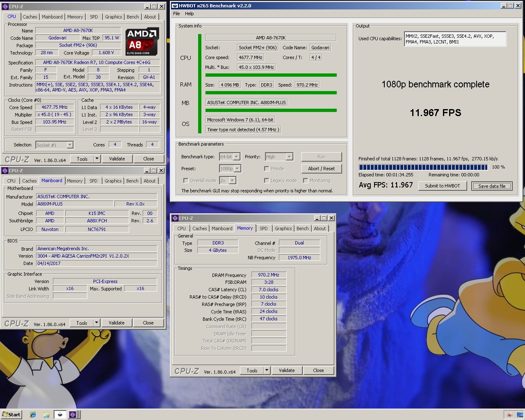The height and width of the screenshot is (420, 525).
Task: Click the Core Speed 4677.75 MHz field
Action: tap(55, 107)
